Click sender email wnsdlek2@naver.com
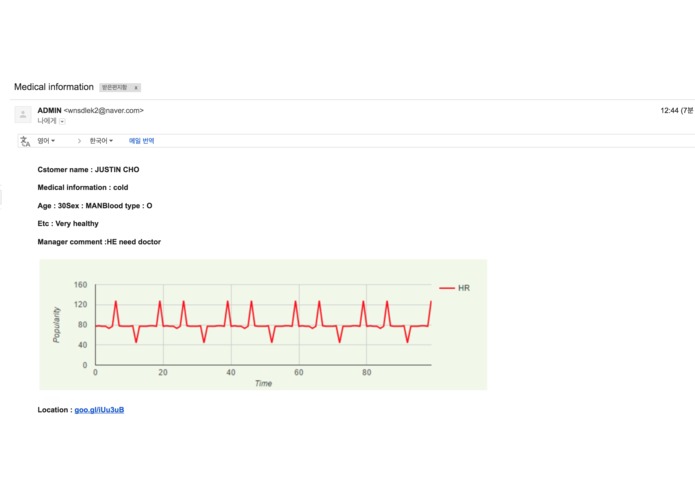This screenshot has height=494, width=695. click(x=104, y=110)
